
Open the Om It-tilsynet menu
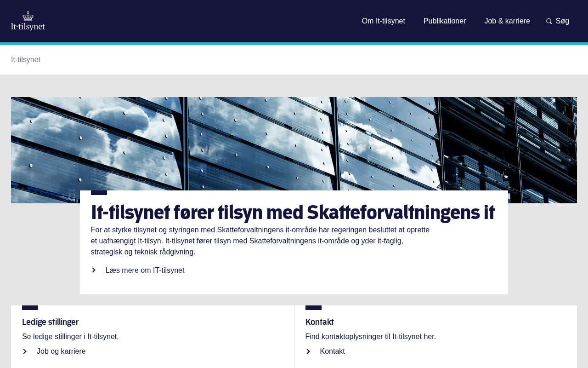pyautogui.click(x=384, y=21)
